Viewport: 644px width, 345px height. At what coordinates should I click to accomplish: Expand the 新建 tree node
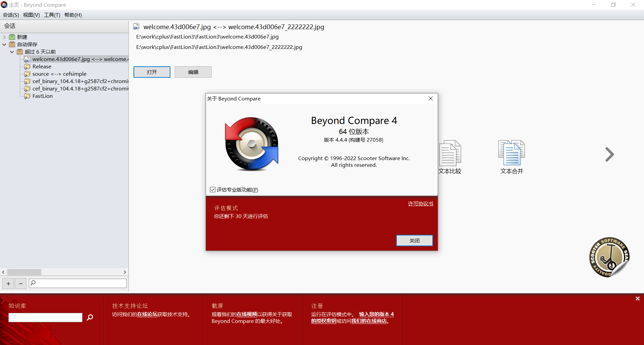[4, 37]
